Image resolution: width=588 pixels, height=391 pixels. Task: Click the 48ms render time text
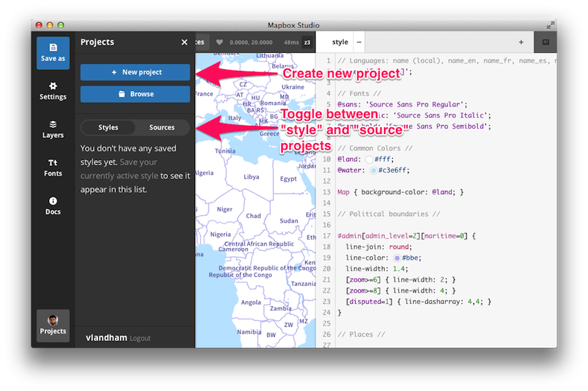[291, 42]
